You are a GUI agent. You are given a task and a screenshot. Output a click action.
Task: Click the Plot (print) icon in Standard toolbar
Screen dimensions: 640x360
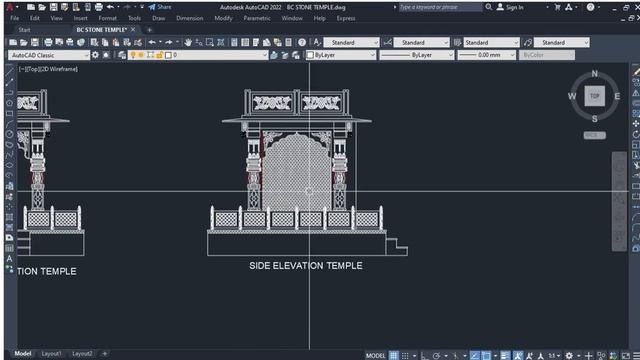[48, 42]
